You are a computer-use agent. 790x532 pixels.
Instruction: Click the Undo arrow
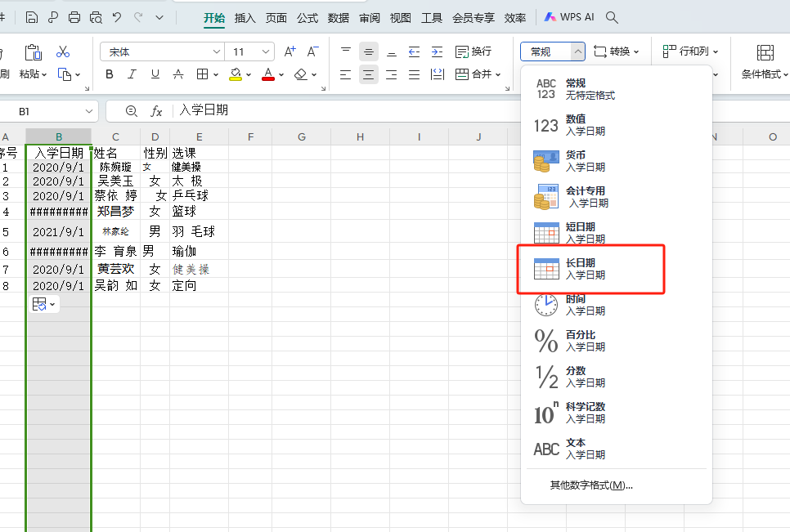117,18
